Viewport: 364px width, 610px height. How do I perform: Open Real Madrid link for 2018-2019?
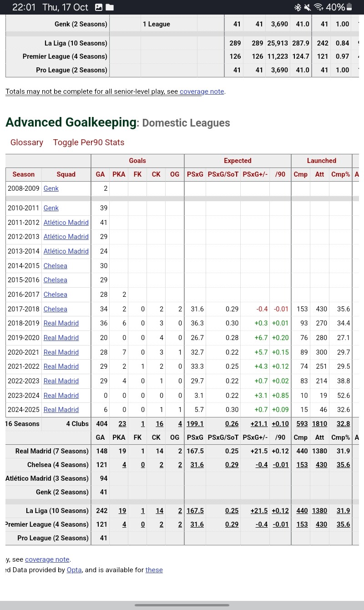coord(61,323)
